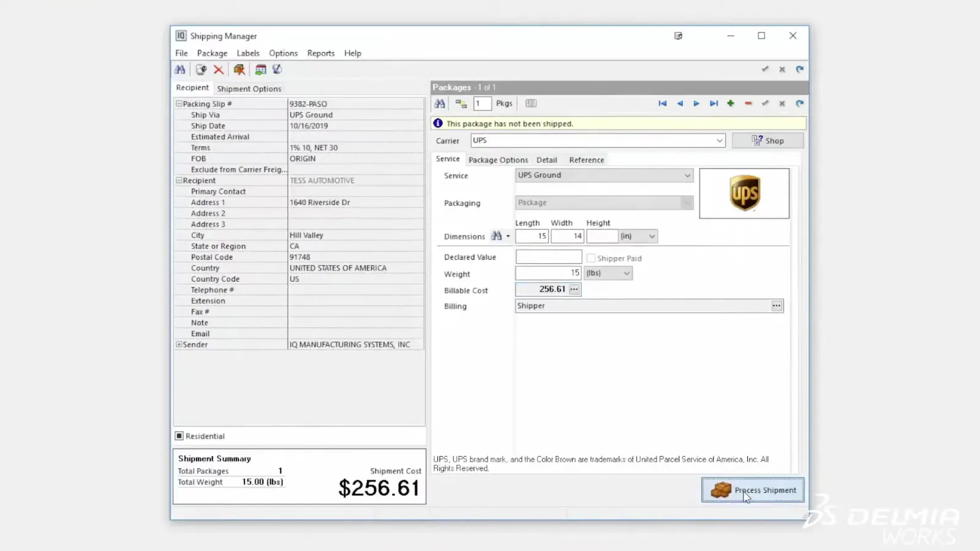
Task: Go to previous package record
Action: [x=679, y=103]
